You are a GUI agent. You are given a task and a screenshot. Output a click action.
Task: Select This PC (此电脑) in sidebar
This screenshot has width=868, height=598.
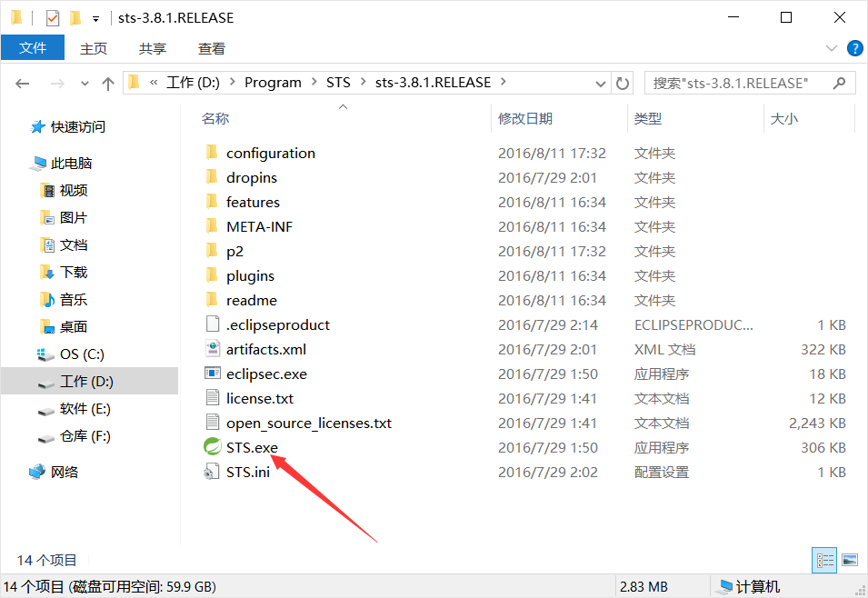(x=61, y=163)
